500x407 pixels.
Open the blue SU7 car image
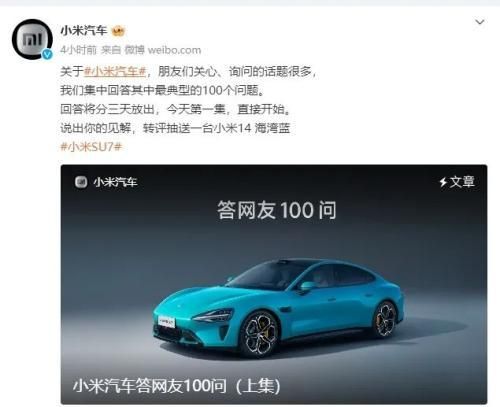click(278, 307)
